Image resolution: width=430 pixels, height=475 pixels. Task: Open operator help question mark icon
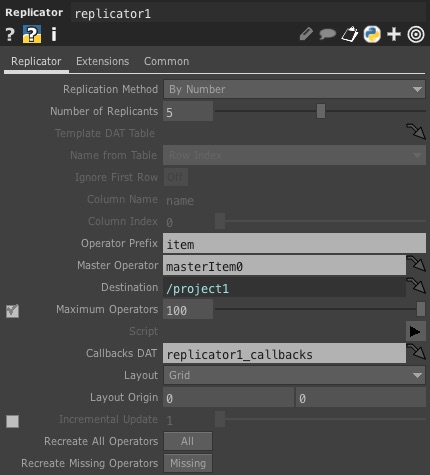(x=10, y=34)
